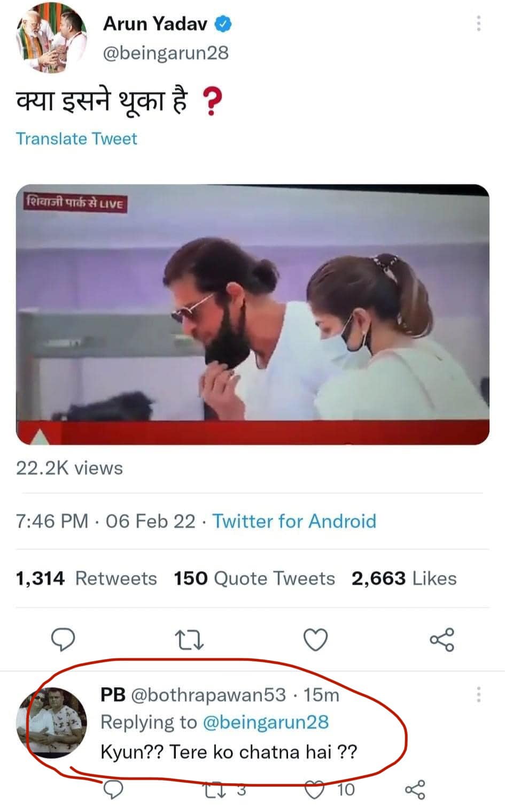Like PB's reply showing 10 likes

(314, 790)
